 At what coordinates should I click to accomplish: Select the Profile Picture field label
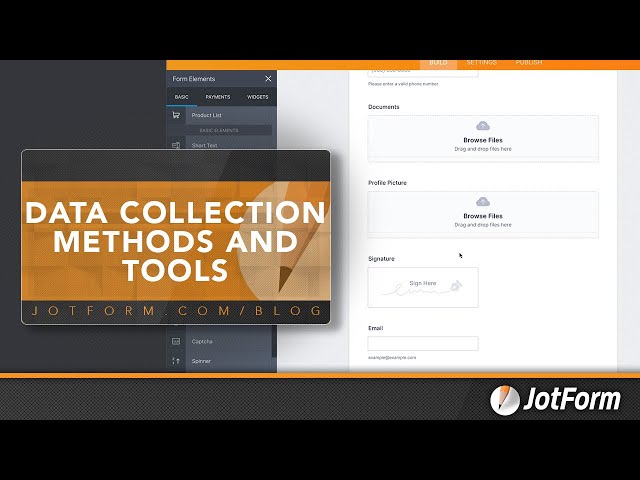(387, 183)
